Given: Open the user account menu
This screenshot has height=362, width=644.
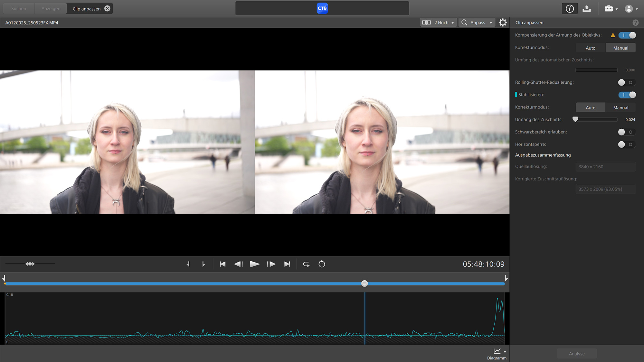Looking at the screenshot, I should coord(631,9).
